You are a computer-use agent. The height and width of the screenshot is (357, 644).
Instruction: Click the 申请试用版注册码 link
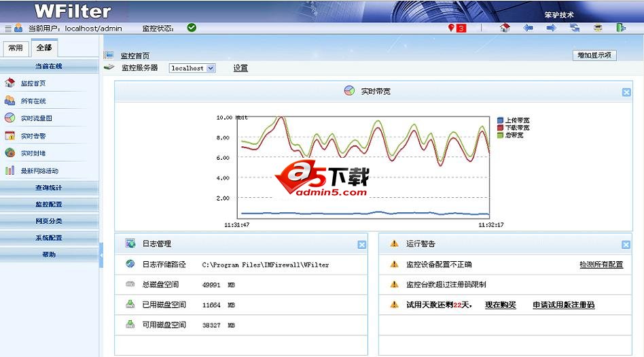click(x=564, y=305)
